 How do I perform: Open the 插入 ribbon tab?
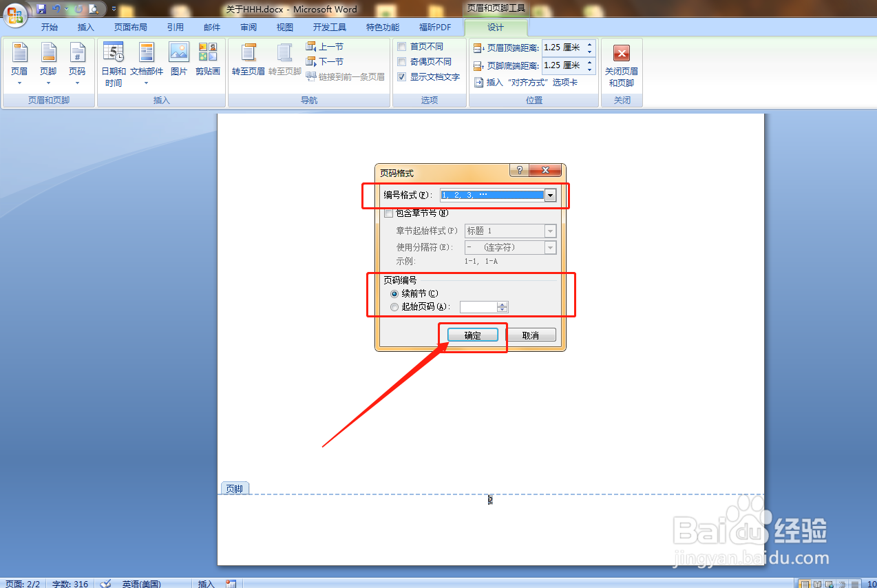(86, 28)
